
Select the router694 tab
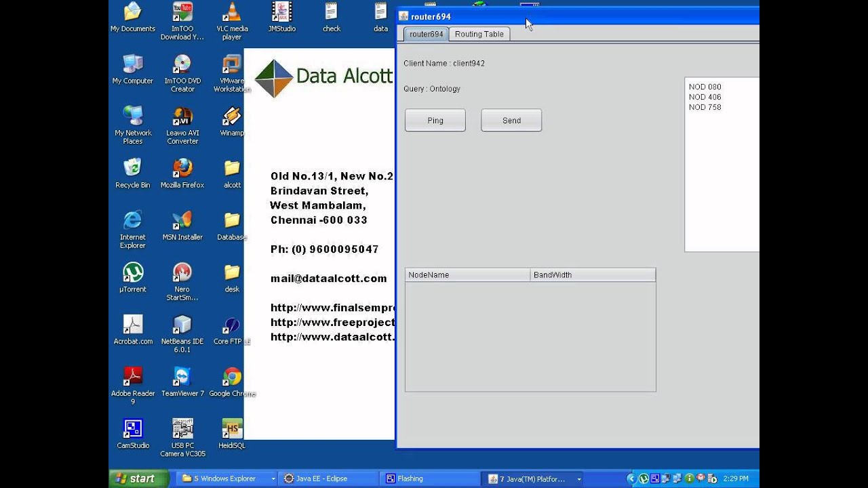click(x=426, y=34)
